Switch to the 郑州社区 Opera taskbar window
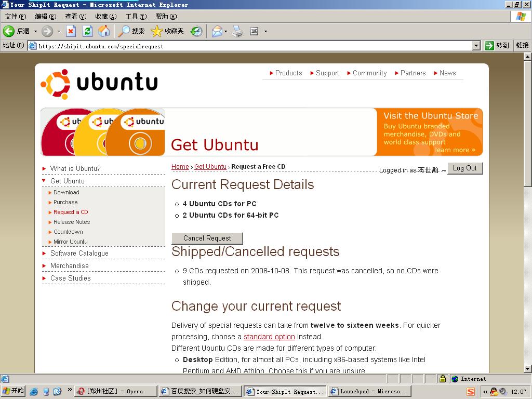This screenshot has height=399, width=532. click(115, 391)
